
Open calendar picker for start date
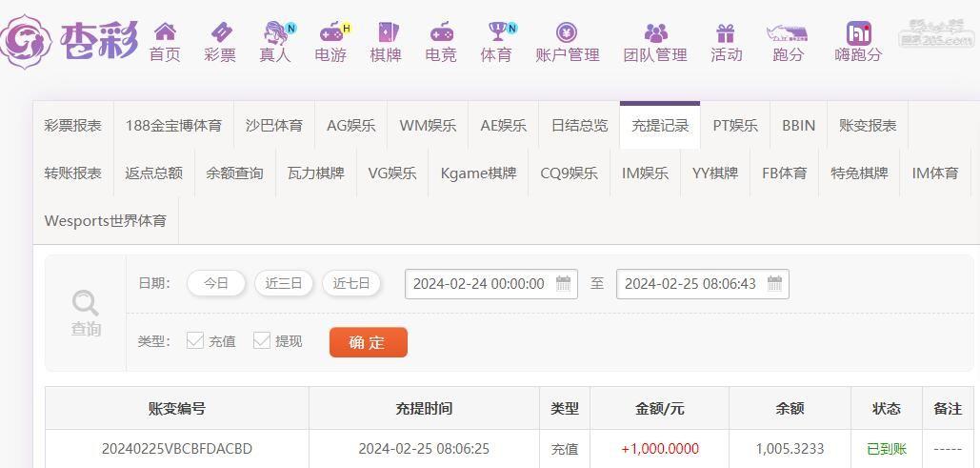click(x=563, y=284)
